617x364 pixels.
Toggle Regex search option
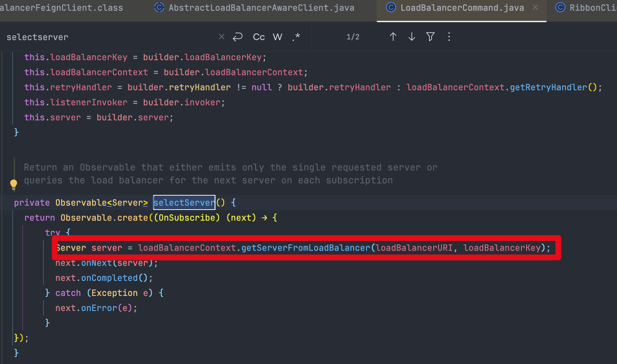296,37
